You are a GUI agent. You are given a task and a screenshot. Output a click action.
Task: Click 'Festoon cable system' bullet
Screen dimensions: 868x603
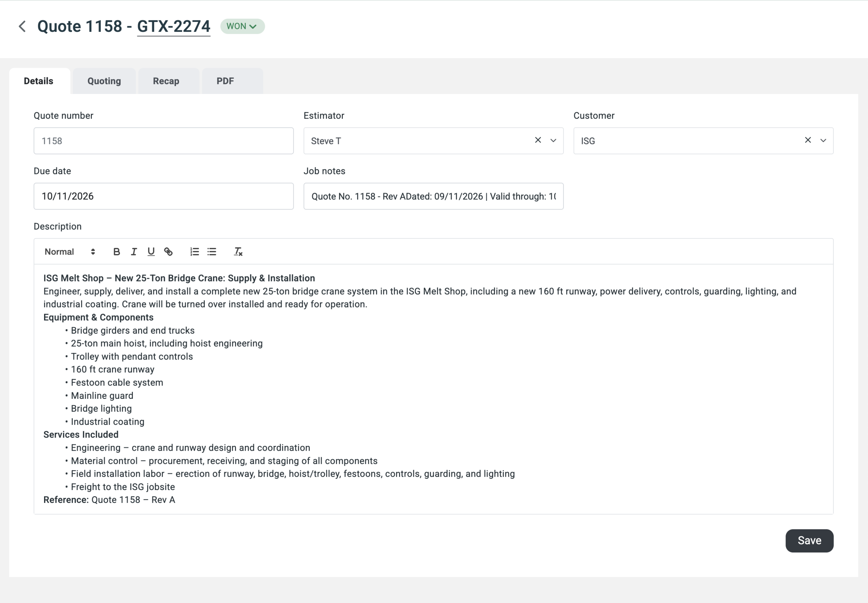tap(117, 383)
